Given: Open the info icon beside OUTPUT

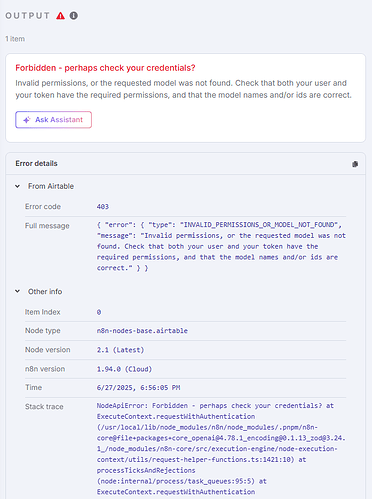Looking at the screenshot, I should coord(74,16).
